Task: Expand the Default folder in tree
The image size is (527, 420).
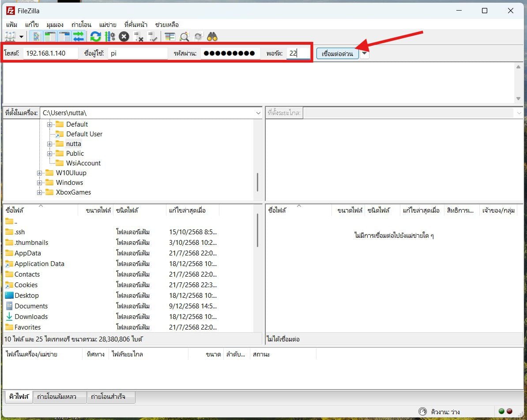Action: pyautogui.click(x=50, y=124)
